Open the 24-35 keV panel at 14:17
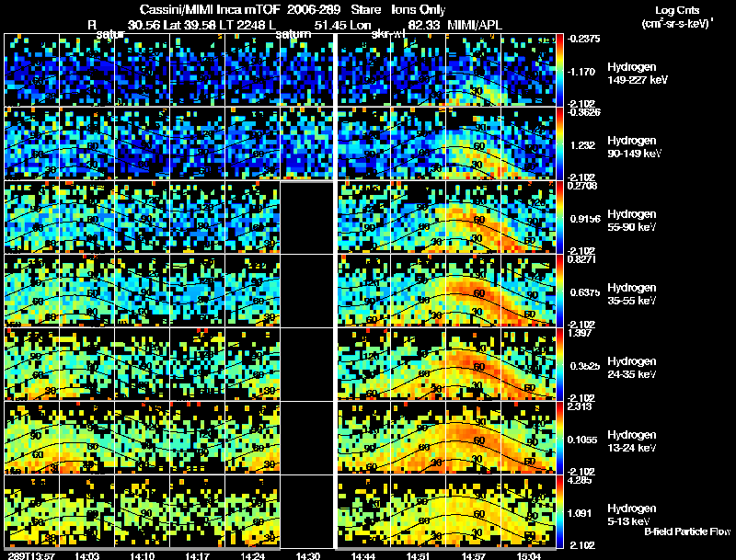Screen dimensions: 736x560 pos(197,364)
